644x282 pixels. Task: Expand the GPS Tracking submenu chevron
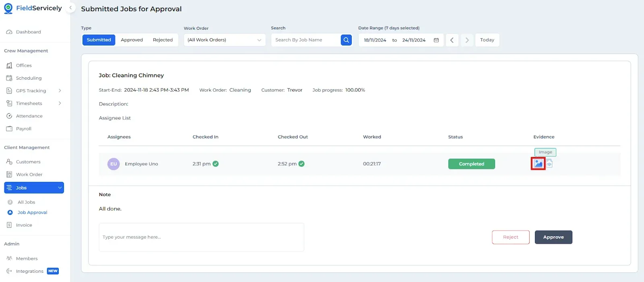(60, 91)
